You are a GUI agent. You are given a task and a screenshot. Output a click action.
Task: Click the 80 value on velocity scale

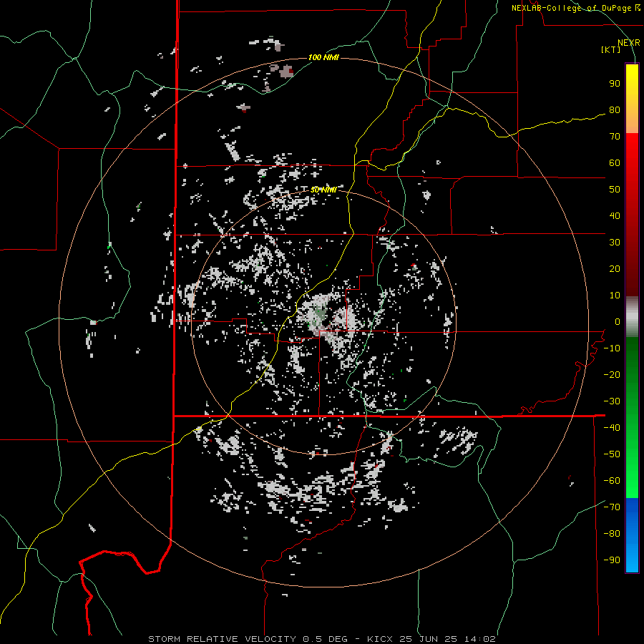[x=615, y=109]
